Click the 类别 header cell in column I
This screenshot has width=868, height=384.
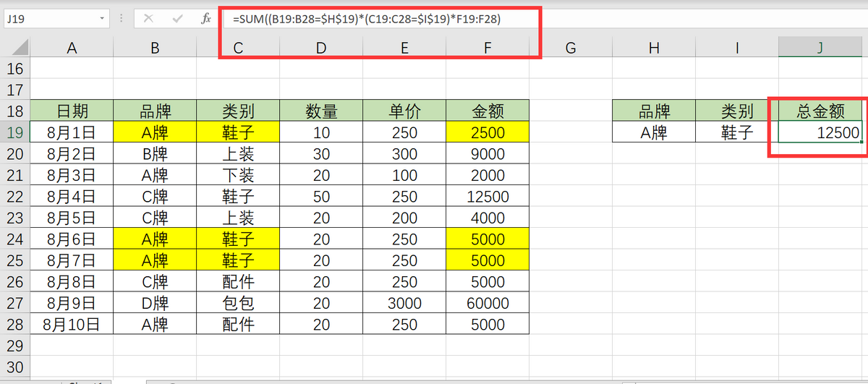pos(737,111)
